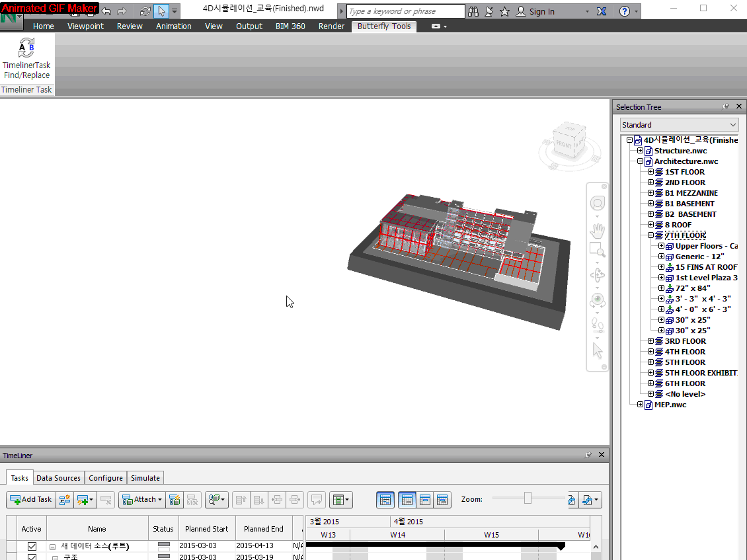The width and height of the screenshot is (747, 560).
Task: Select the Walk footsteps tool
Action: 598,325
